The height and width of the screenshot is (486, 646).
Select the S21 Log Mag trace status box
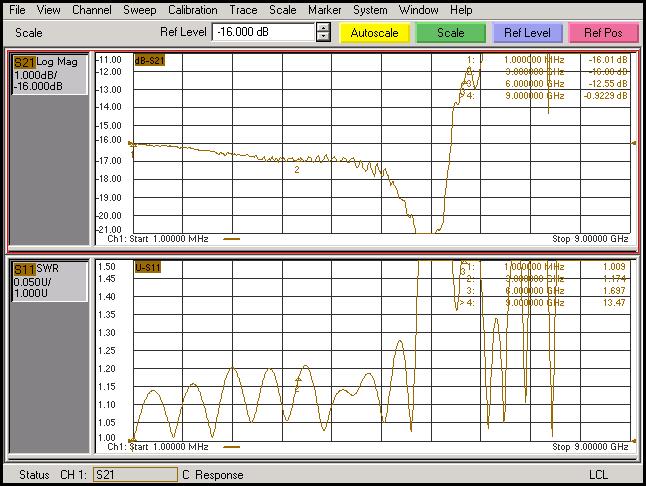(x=49, y=74)
